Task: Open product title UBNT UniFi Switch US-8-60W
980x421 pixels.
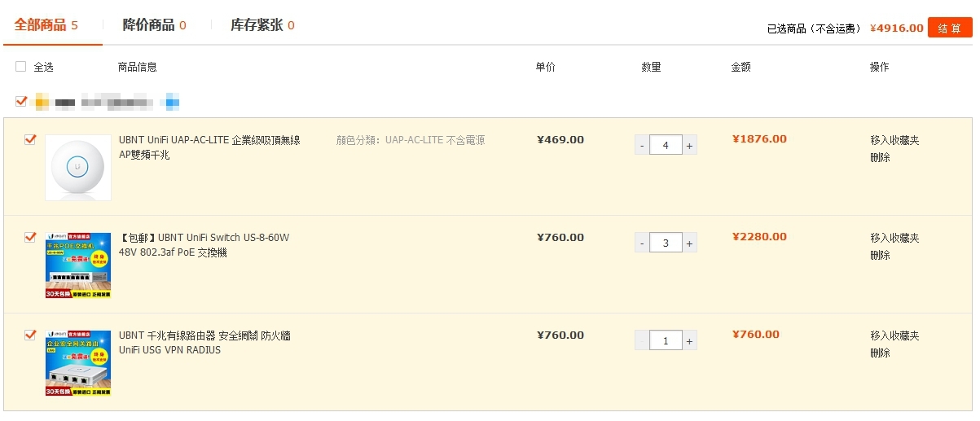Action: click(x=204, y=245)
